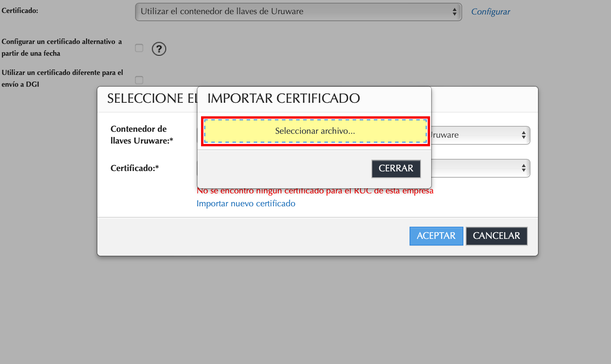Click the SELECCIONE EL dialog header
Image resolution: width=611 pixels, height=364 pixels.
tap(153, 98)
